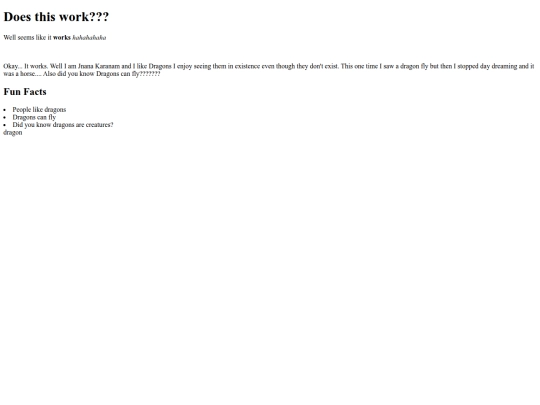Click the words "don't exist" in paragraph
Image resolution: width=540 pixels, height=405 pixels.
tap(323, 66)
